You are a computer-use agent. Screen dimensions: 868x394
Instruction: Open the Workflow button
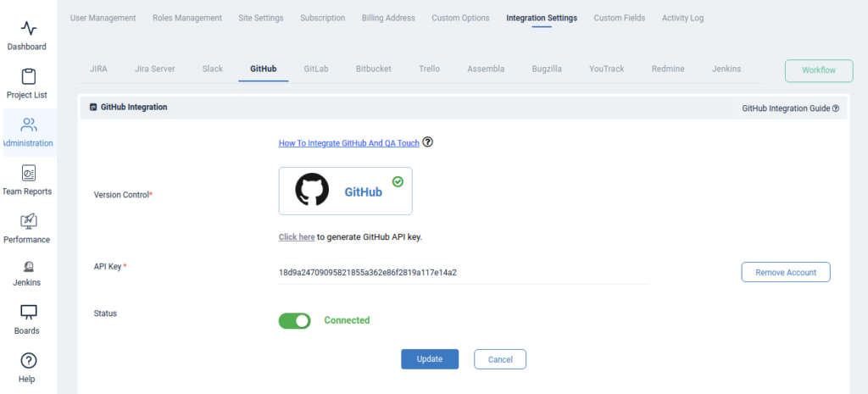[x=818, y=70]
